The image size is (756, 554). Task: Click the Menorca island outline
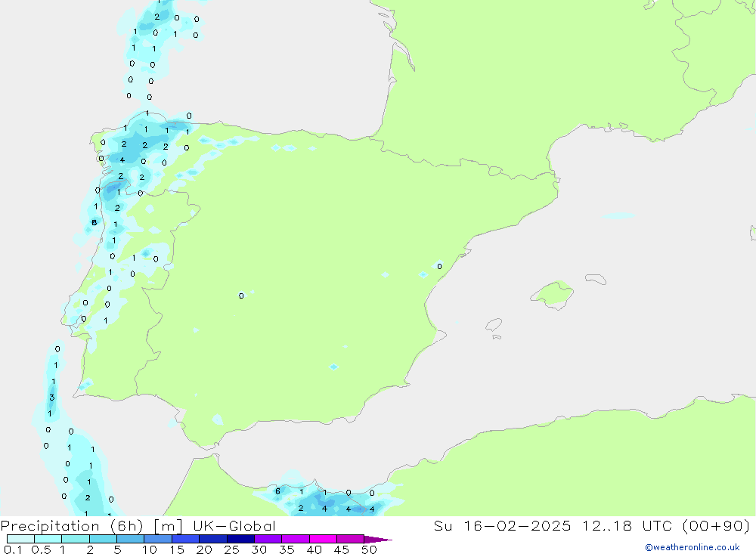tap(596, 279)
